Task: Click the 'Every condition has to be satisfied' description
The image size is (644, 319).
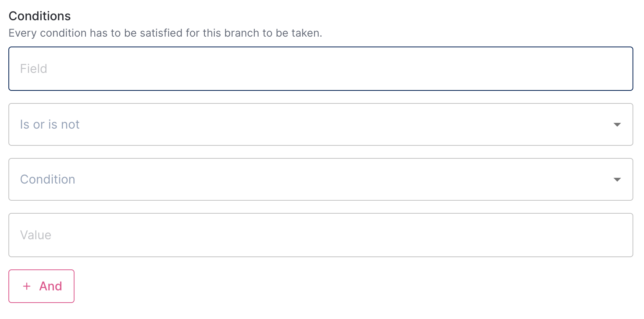Action: tap(165, 33)
